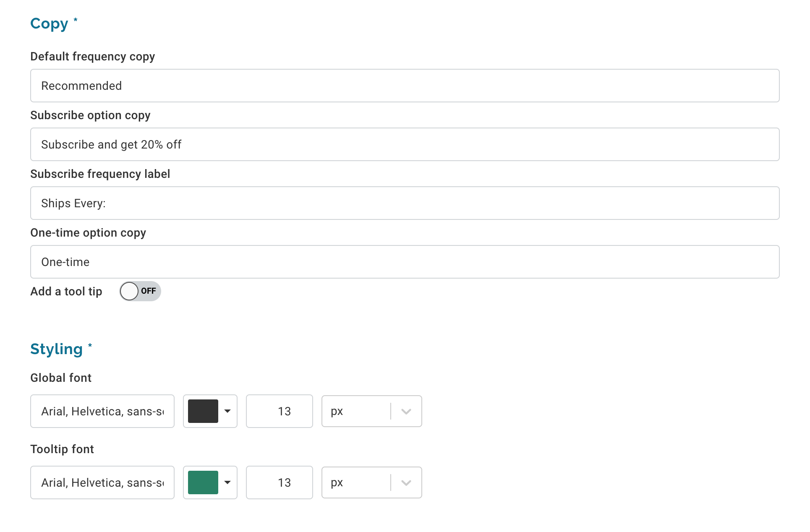Expand the Tooltip font color picker arrow

[x=227, y=482]
